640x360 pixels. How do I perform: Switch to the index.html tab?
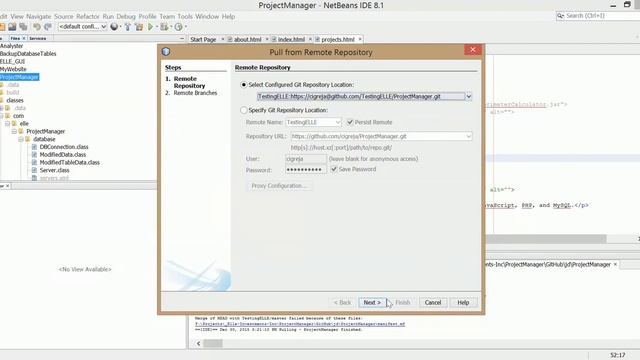point(291,40)
